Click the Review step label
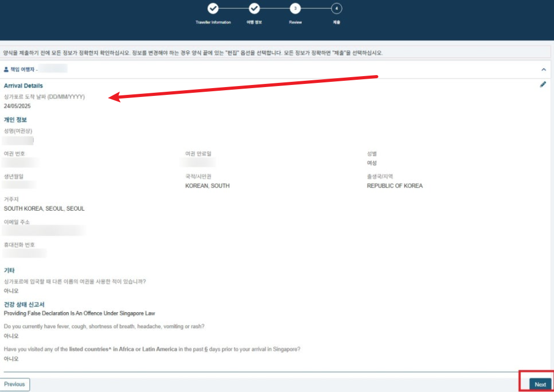Image resolution: width=554 pixels, height=392 pixels. (296, 22)
